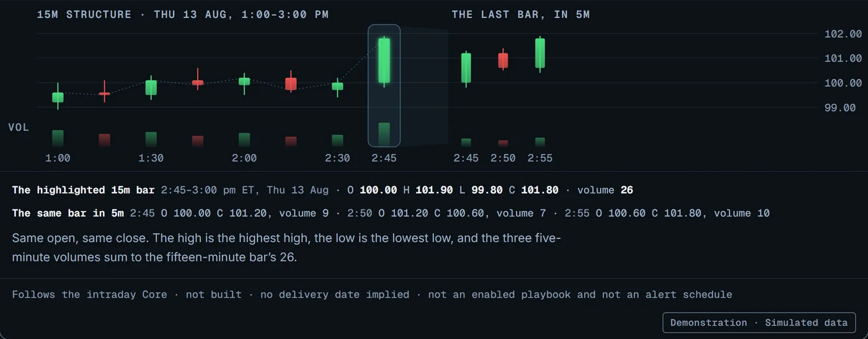The image size is (868, 339).
Task: Select the red candle between 2:00 and 2:30
Action: [291, 83]
